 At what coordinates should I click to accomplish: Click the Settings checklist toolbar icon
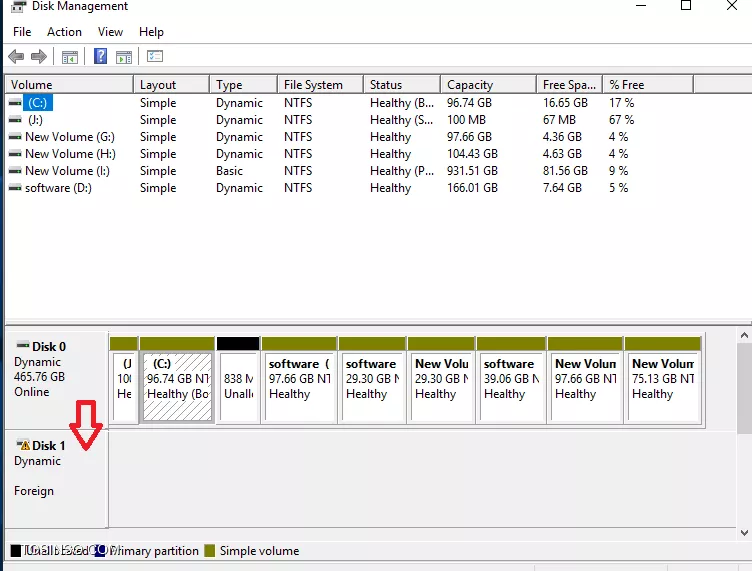155,57
